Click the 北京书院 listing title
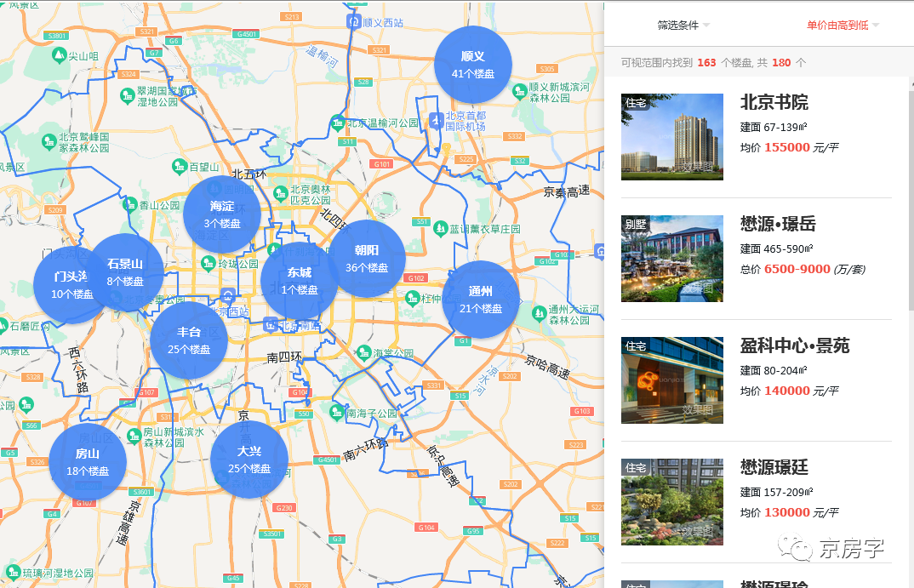The width and height of the screenshot is (914, 588). (x=774, y=103)
